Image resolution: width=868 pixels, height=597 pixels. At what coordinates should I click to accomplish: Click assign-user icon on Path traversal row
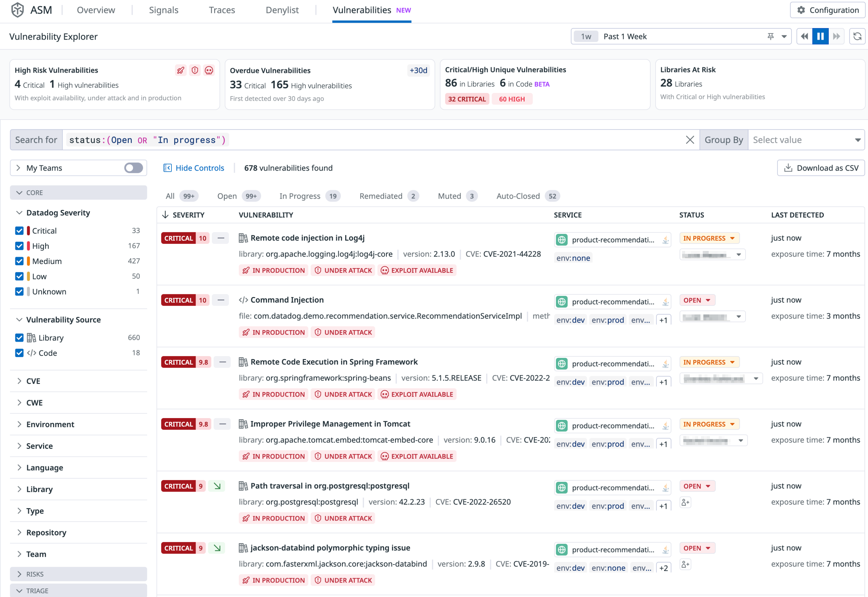click(685, 502)
